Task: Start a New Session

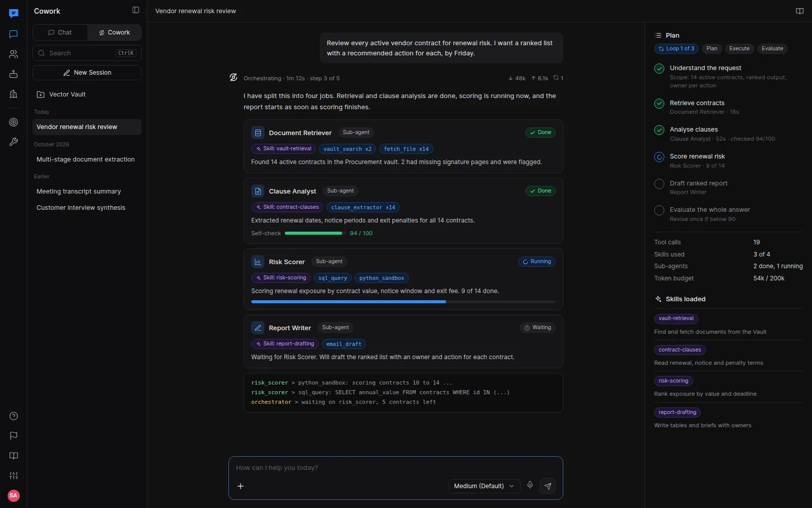Action: coord(87,73)
